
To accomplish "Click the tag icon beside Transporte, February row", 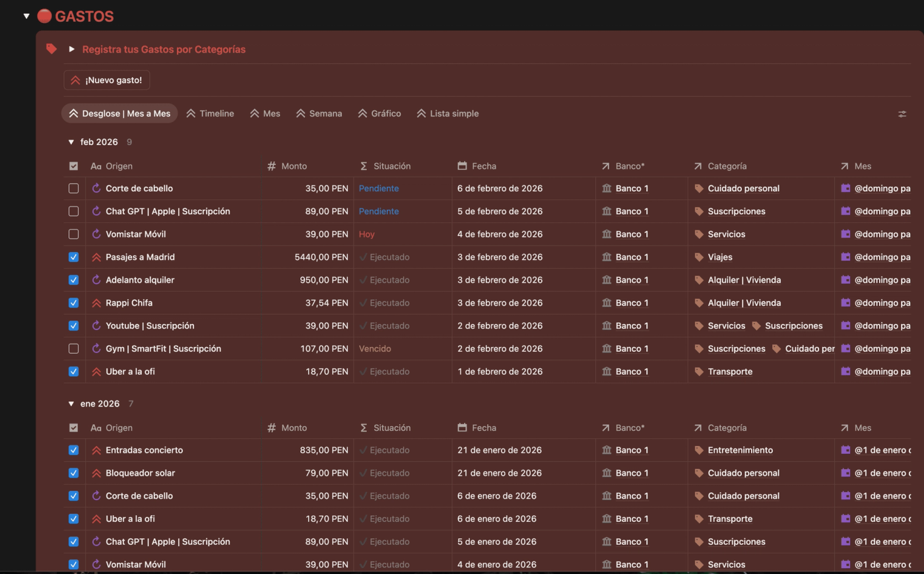I will 699,371.
